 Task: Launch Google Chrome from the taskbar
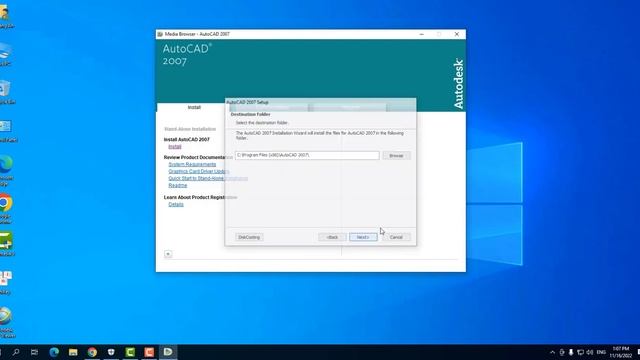click(x=92, y=352)
